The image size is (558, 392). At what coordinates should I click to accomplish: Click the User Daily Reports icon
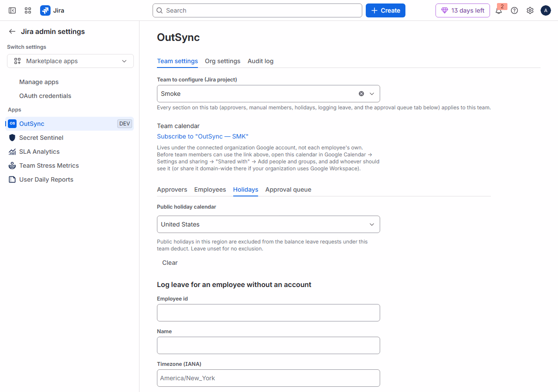tap(12, 179)
